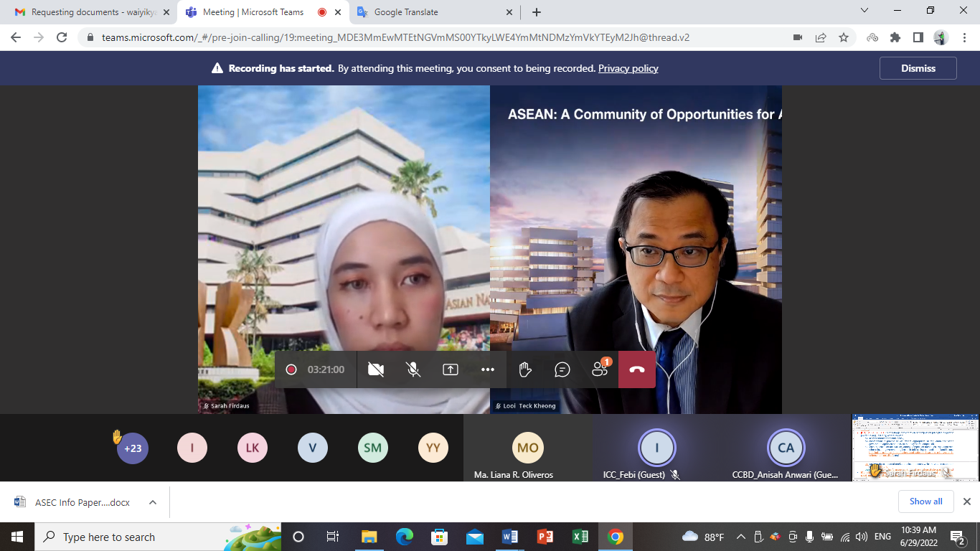Open the Privacy policy link
The image size is (980, 551).
click(x=628, y=69)
